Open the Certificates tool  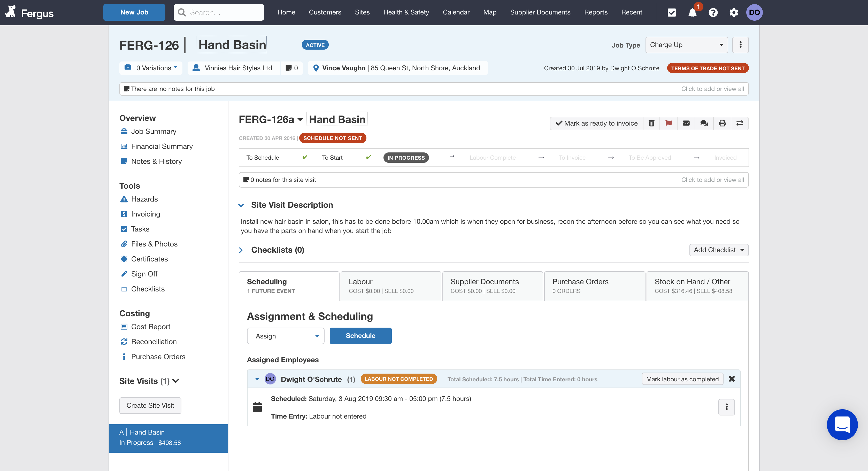[149, 259]
